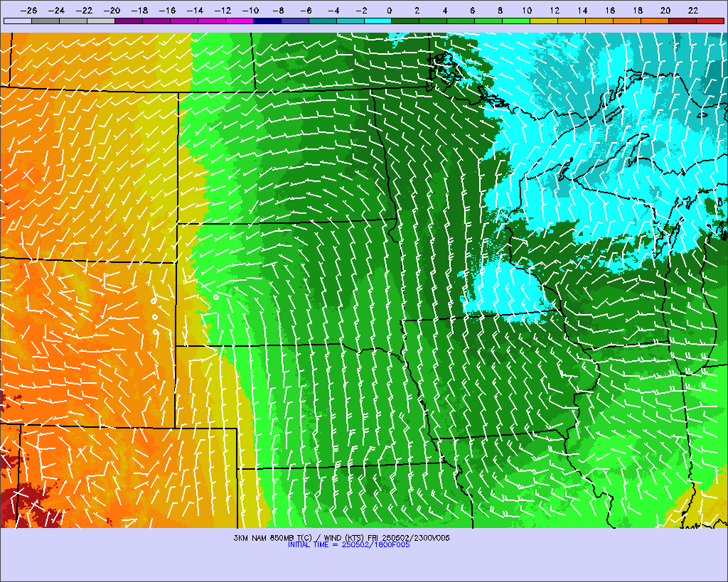
Task: Click the "-20" legend scale label
Action: [x=112, y=10]
